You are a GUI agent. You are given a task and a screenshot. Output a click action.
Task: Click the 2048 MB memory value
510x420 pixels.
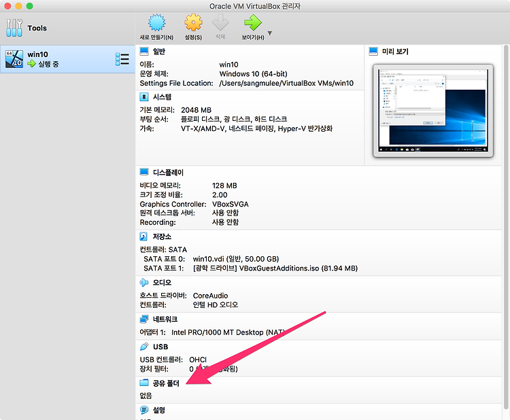pos(196,110)
